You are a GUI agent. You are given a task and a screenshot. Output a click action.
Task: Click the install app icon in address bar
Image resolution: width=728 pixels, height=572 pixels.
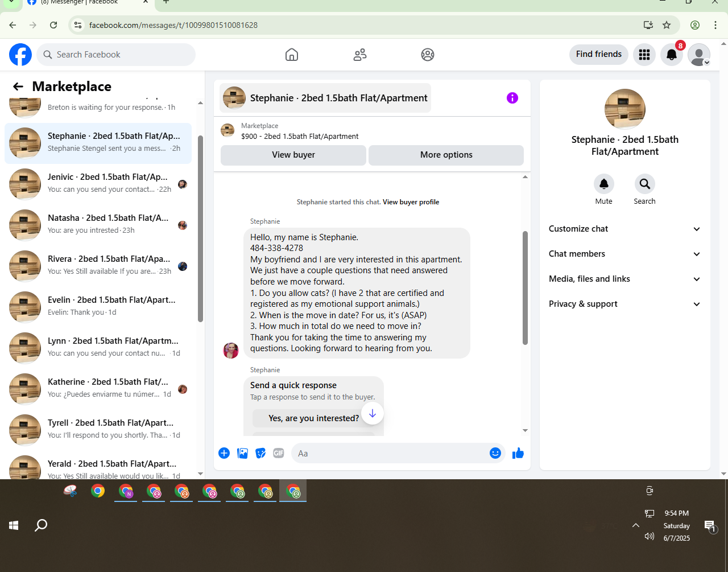648,25
